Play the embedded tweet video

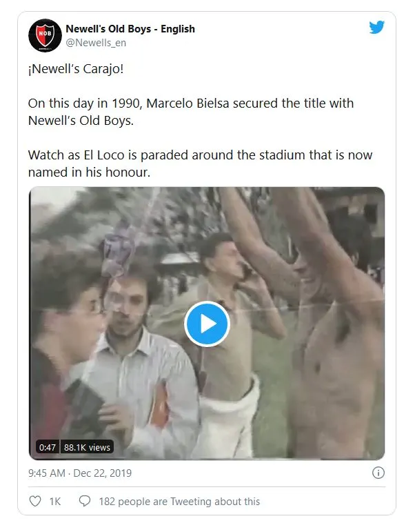coord(207,324)
